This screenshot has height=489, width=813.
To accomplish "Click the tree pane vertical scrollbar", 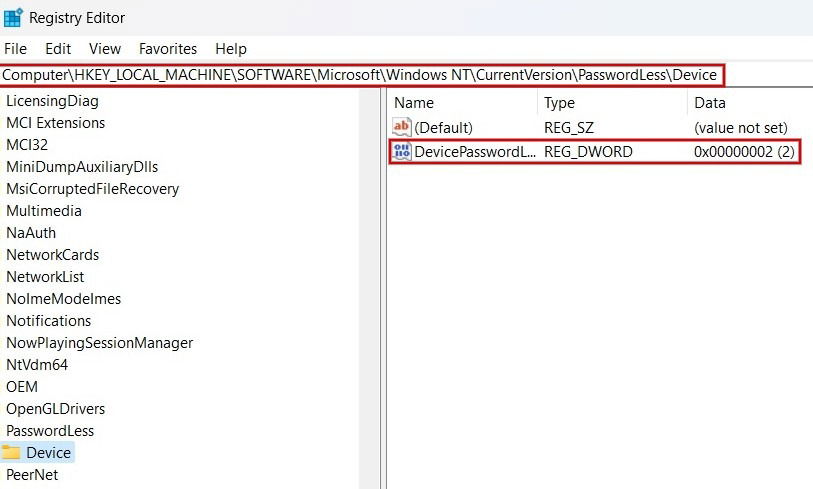I will pos(369,288).
